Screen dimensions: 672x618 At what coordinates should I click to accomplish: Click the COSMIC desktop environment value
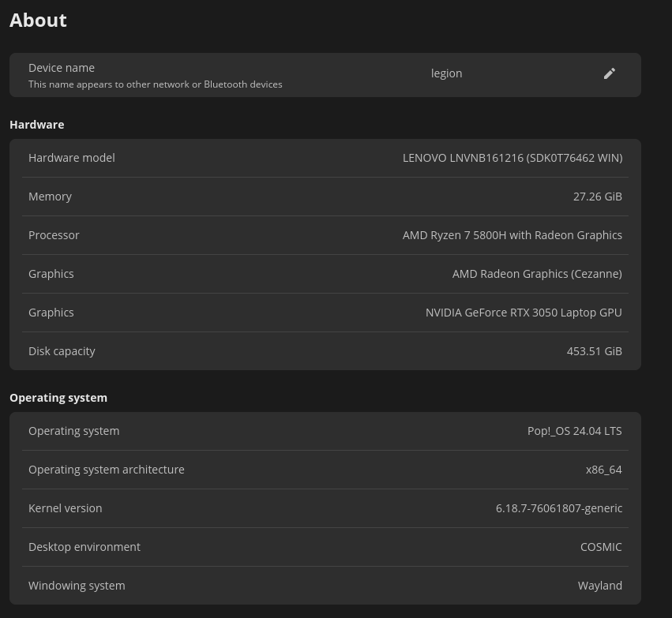pos(600,547)
